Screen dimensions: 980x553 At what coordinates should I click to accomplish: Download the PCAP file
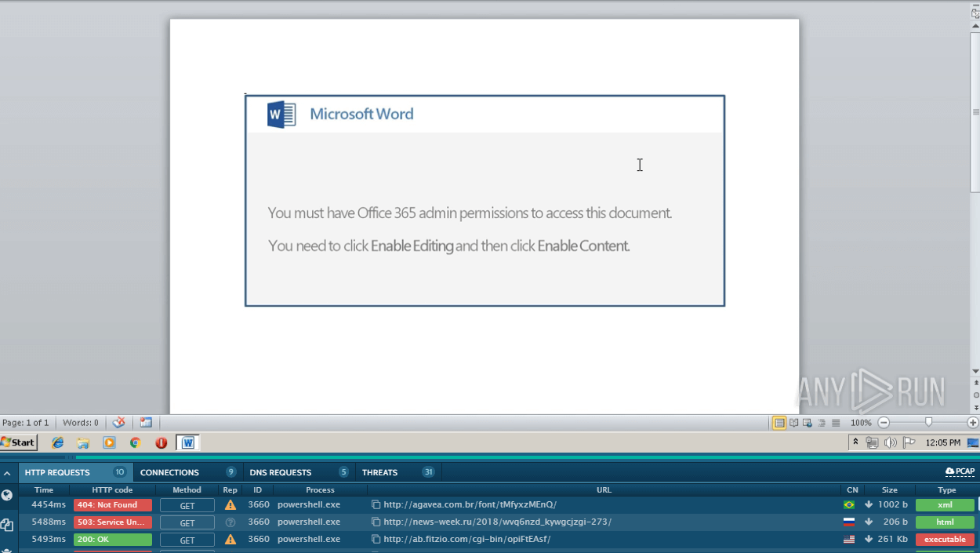[x=960, y=471]
